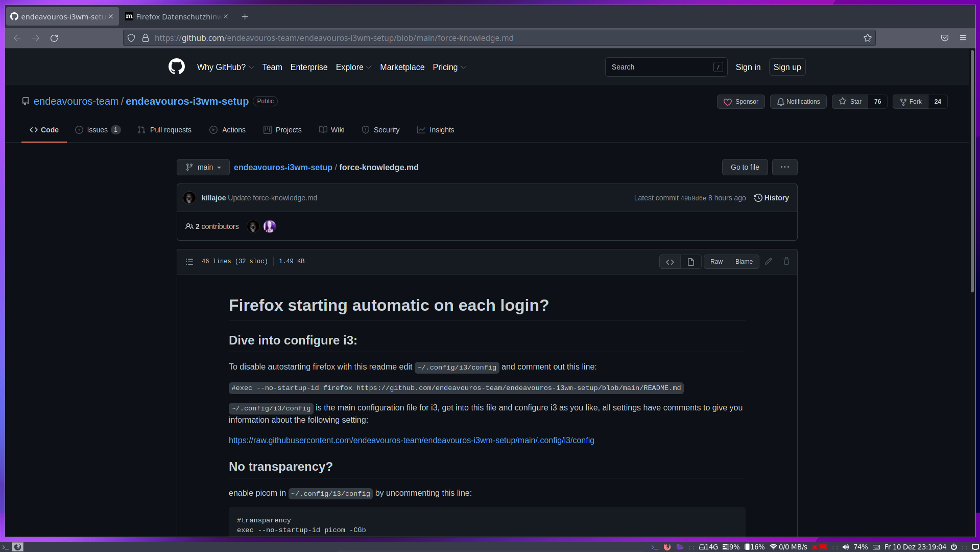Switch to the Security tab
This screenshot has width=980, height=552.
point(380,130)
